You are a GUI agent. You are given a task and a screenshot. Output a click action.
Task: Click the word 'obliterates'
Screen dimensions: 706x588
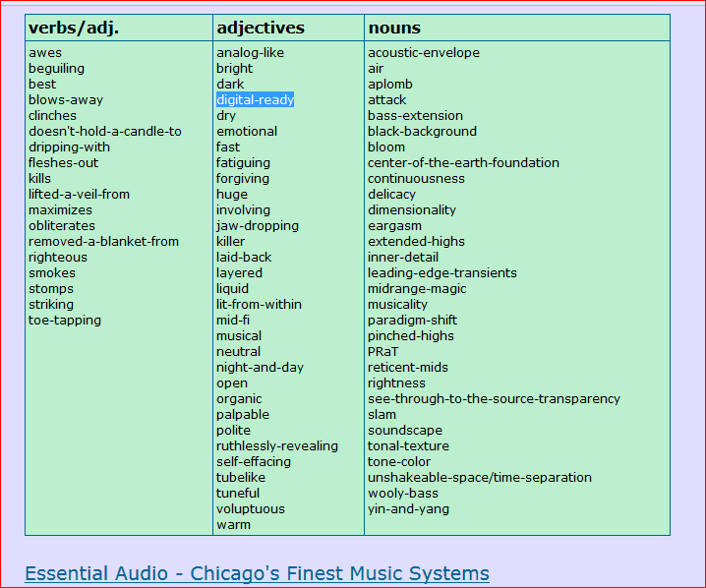[x=62, y=226]
